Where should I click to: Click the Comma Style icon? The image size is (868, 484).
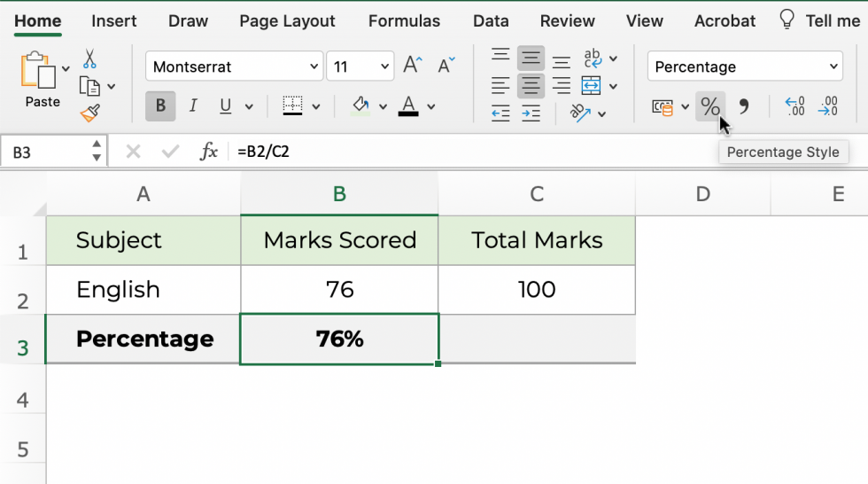744,106
